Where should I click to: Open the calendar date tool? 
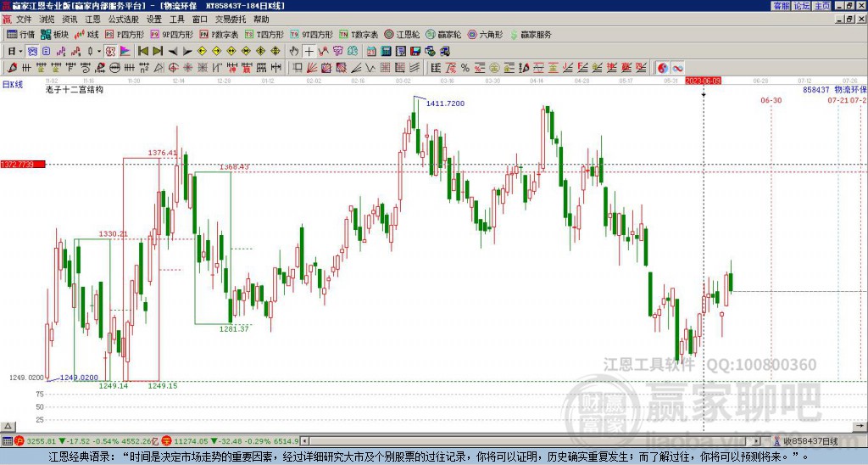coord(371,51)
